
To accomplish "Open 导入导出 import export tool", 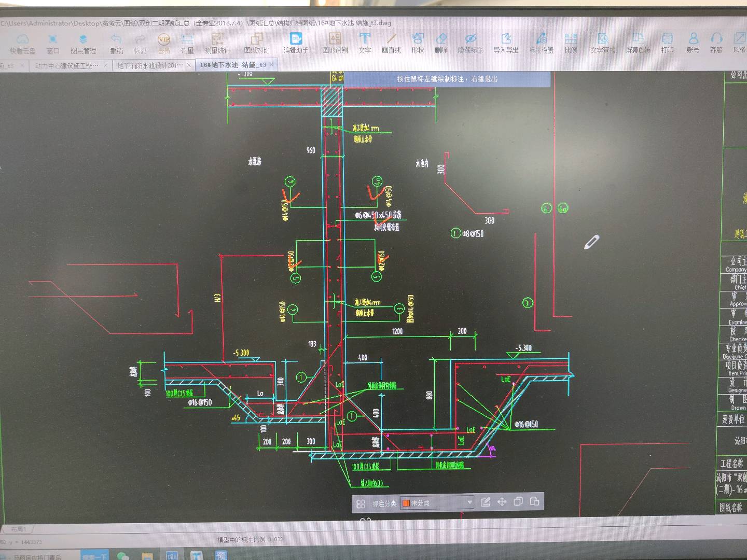I will click(506, 44).
